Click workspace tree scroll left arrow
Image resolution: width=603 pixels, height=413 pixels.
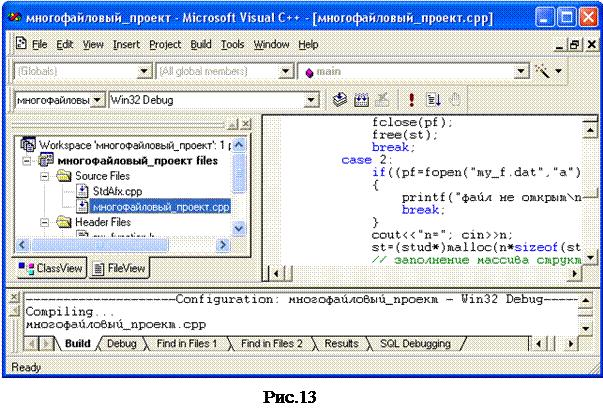click(23, 245)
